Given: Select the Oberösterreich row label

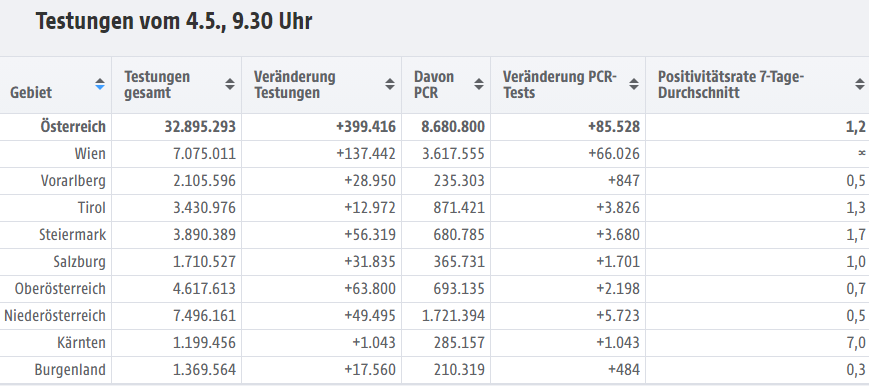Looking at the screenshot, I should (60, 289).
